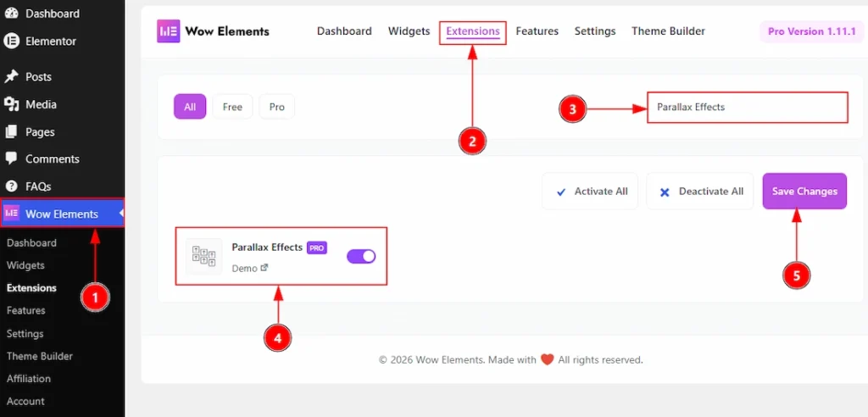Screen dimensions: 868x417
Task: Open Widgets submenu item in sidebar
Action: (x=25, y=265)
